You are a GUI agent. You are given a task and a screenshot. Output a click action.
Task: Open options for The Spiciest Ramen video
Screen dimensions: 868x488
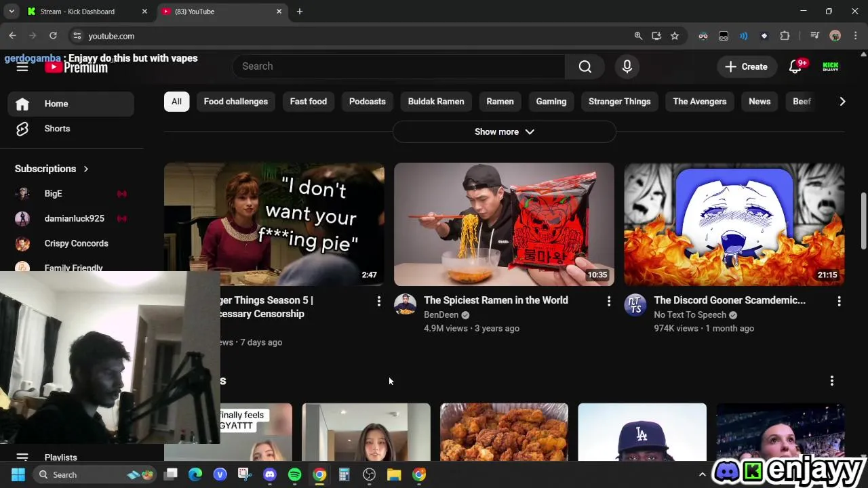[x=609, y=302]
